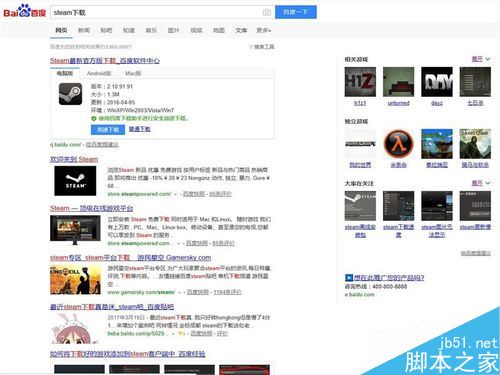Click the Steam store screenshot thumbnail

75,229
